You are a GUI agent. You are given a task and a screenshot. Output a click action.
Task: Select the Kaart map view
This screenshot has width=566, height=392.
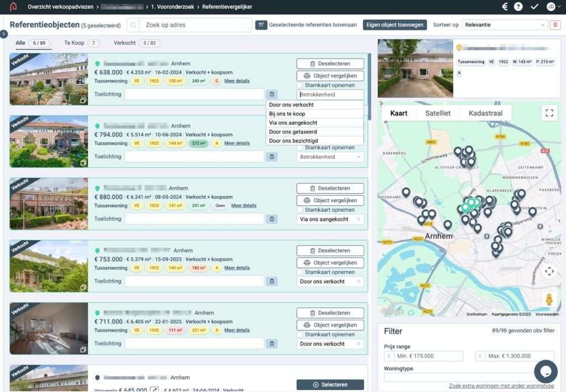click(399, 113)
